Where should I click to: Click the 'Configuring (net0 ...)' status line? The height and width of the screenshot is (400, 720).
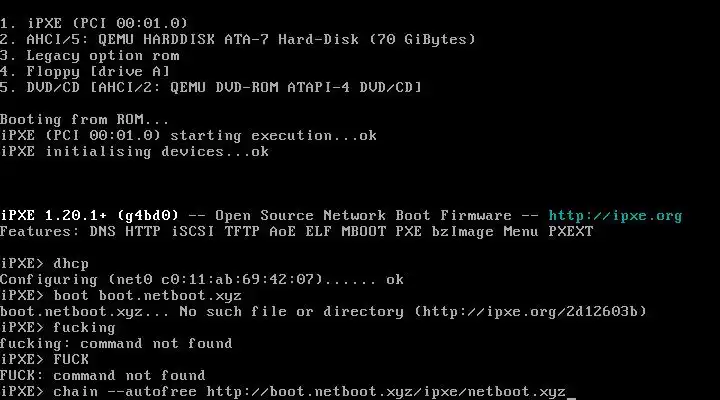202,279
